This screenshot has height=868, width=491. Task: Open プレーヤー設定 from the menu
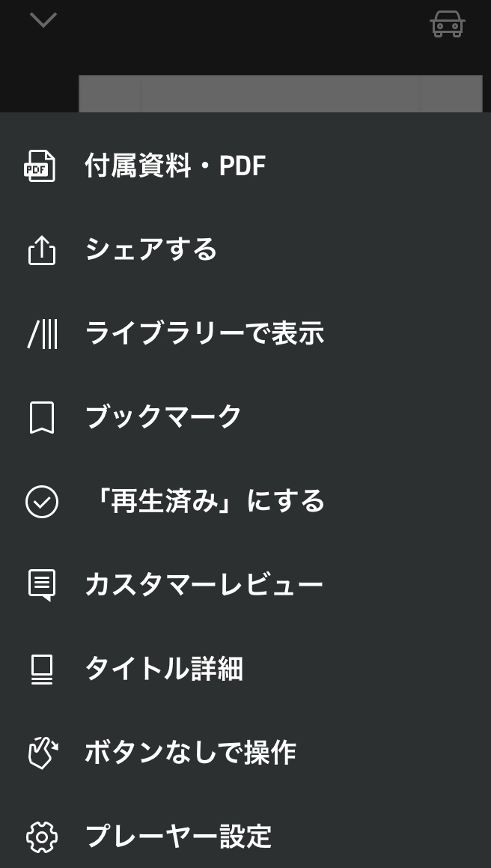pyautogui.click(x=178, y=837)
